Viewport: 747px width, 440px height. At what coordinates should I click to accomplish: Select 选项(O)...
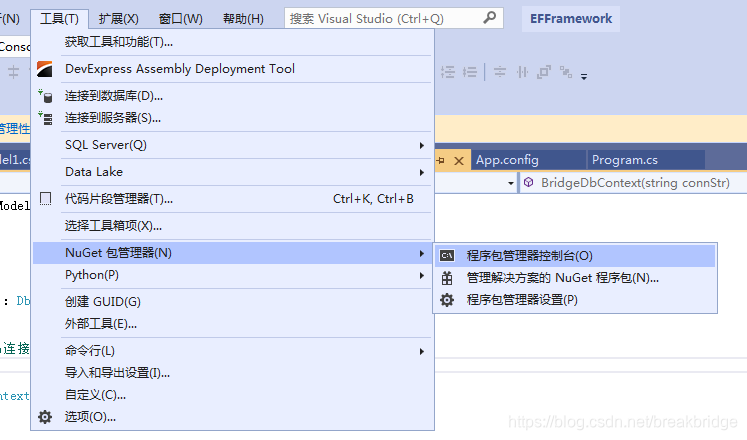point(233,417)
